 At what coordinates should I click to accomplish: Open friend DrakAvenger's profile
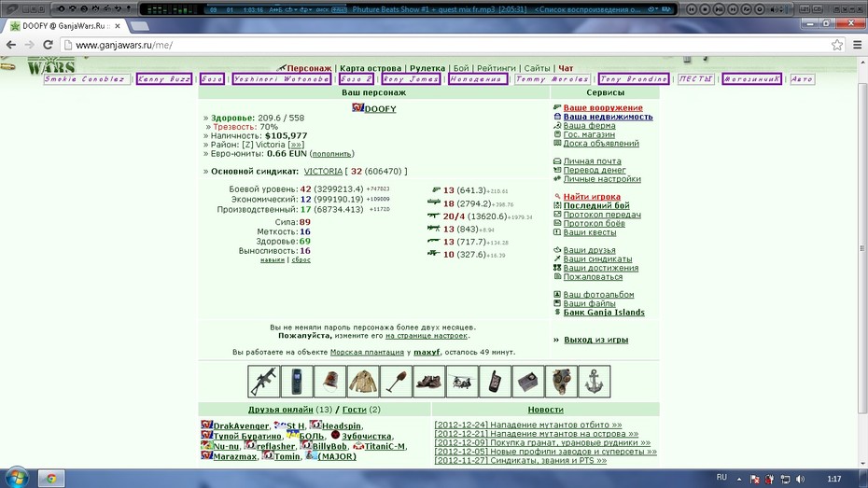pos(241,426)
